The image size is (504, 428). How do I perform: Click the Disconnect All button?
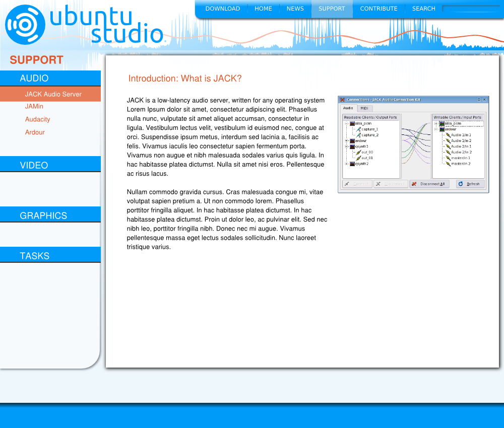[x=429, y=184]
